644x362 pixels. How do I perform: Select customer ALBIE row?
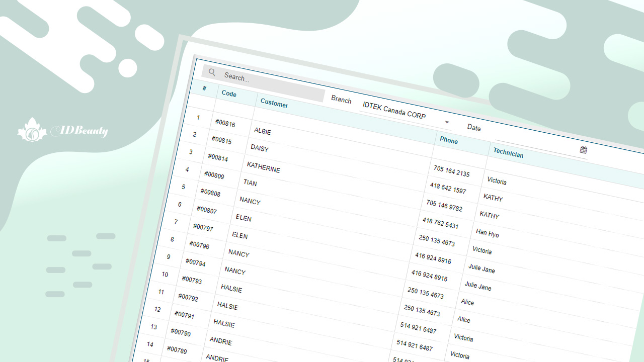tap(262, 131)
